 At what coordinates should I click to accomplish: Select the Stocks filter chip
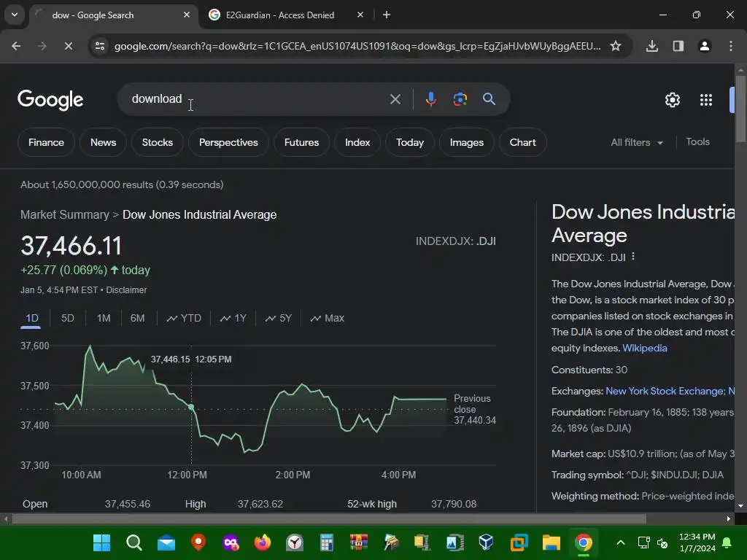[x=158, y=142]
